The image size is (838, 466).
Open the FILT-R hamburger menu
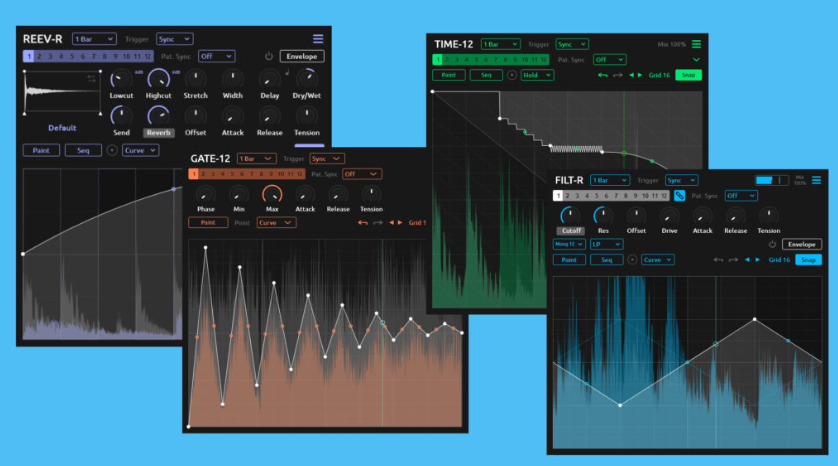(815, 180)
